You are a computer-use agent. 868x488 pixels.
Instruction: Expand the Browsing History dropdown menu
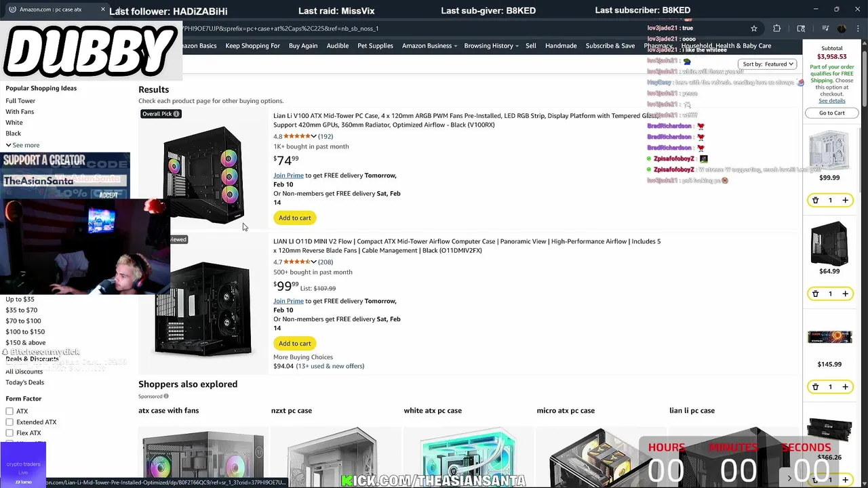491,46
